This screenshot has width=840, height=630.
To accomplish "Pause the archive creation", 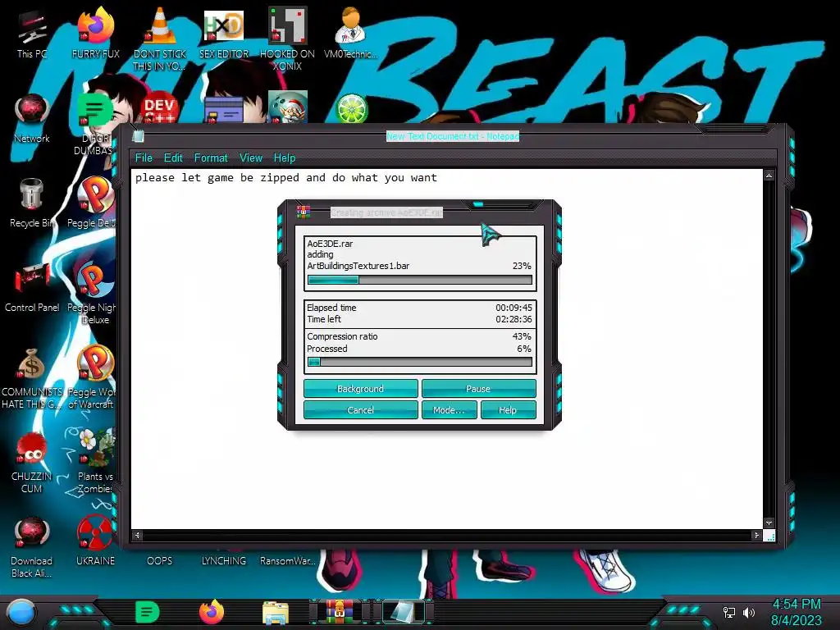I will pos(478,388).
